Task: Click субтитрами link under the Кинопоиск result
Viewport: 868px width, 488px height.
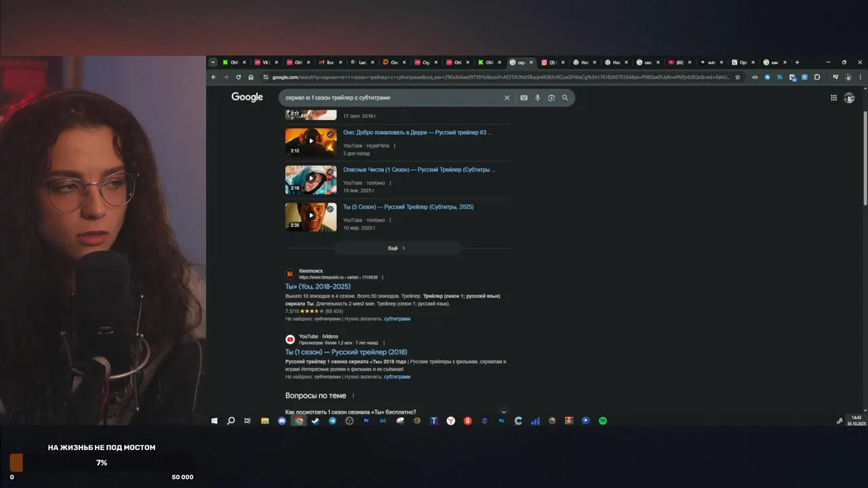Action: (397, 319)
